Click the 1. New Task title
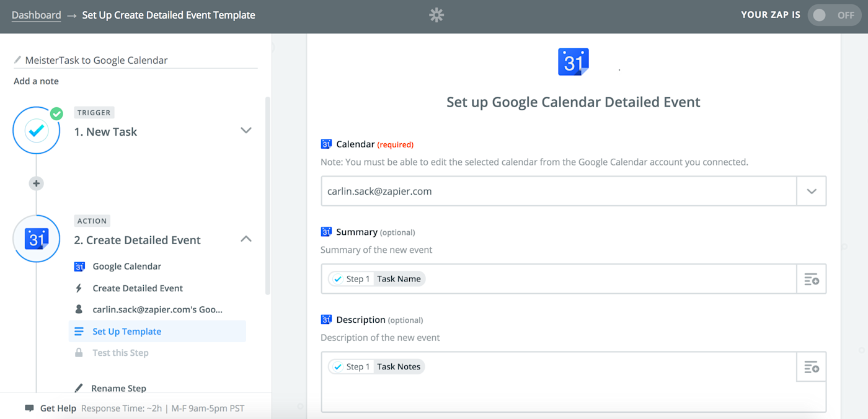The image size is (868, 419). tap(105, 131)
